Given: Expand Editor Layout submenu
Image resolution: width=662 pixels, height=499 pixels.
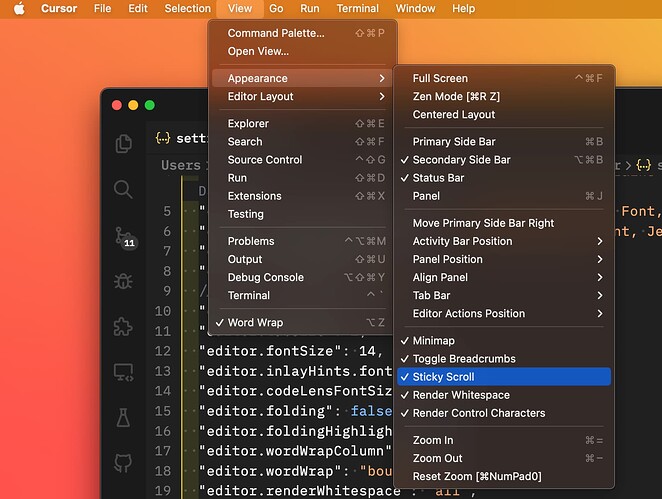Looking at the screenshot, I should [x=302, y=96].
